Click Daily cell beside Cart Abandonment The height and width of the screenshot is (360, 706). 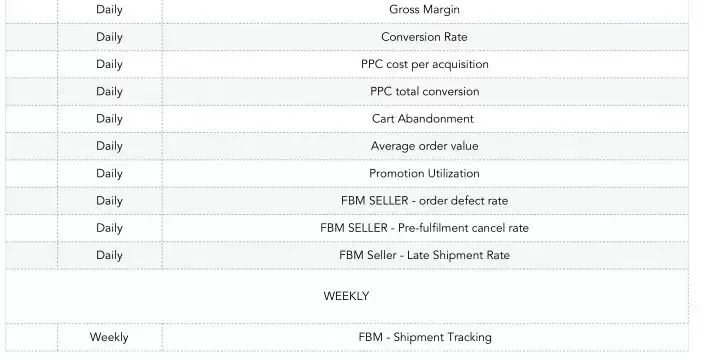[x=109, y=119]
